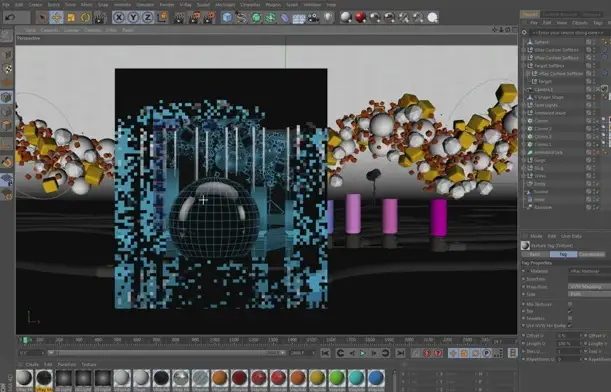Play animation forward
This screenshot has width=611, height=392.
[x=362, y=353]
